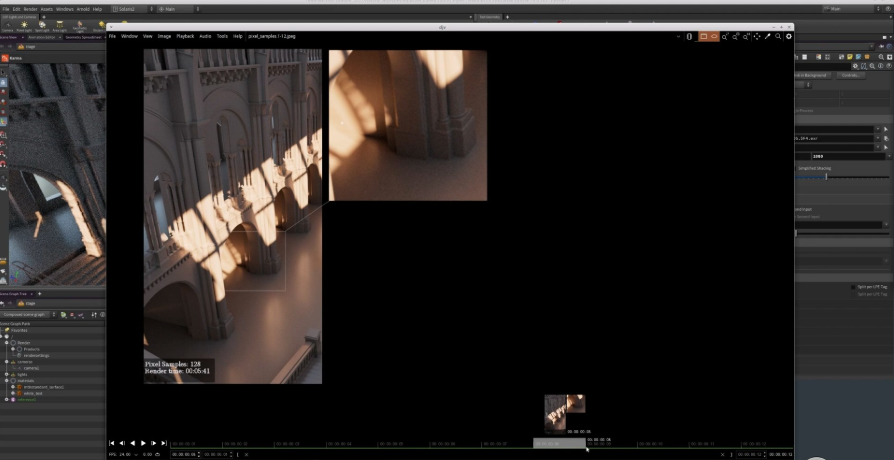
Task: Open the Playback menu in djv
Action: pos(185,36)
